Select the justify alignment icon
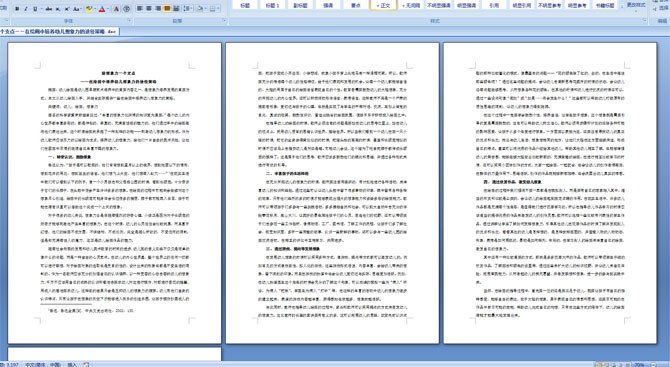670x367 pixels. (167, 9)
